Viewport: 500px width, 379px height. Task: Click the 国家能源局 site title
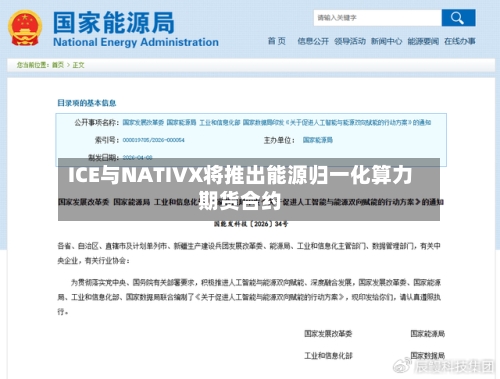[114, 23]
